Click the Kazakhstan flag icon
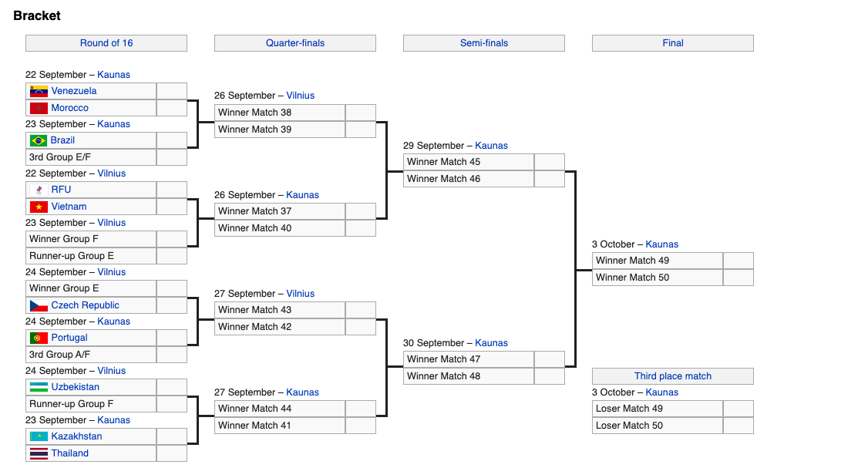 39,436
